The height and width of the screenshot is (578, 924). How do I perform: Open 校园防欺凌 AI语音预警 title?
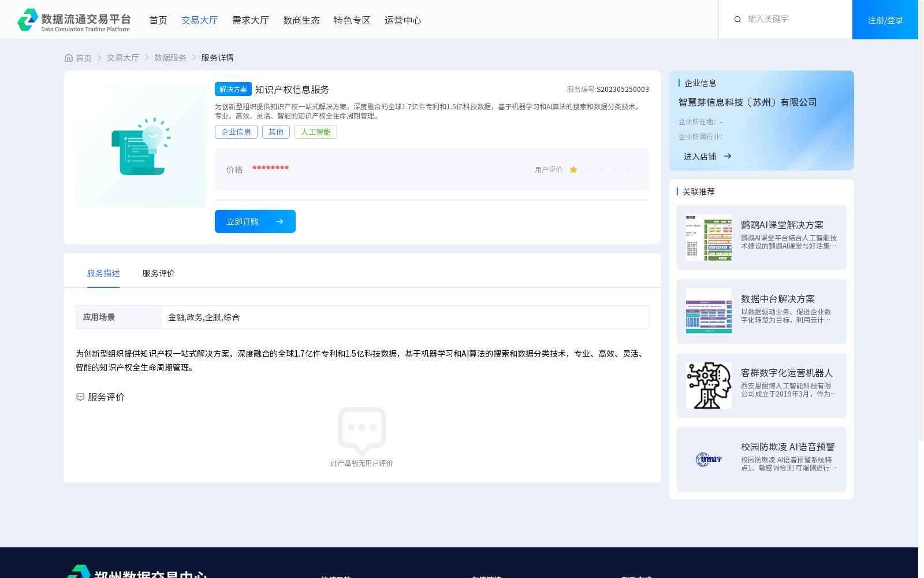pos(788,447)
